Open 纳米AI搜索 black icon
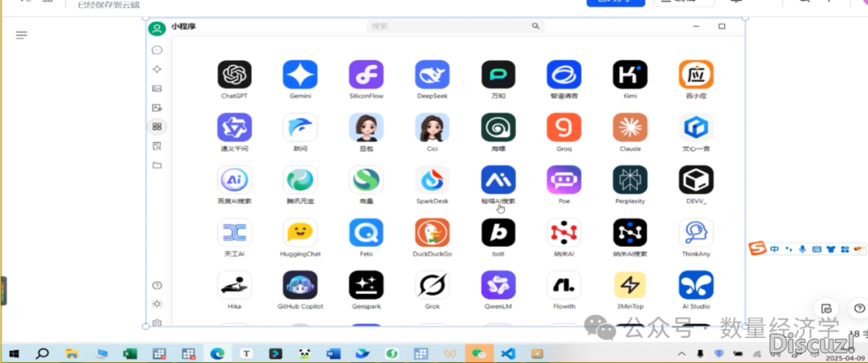Viewport: 868px width, 363px height. [630, 232]
